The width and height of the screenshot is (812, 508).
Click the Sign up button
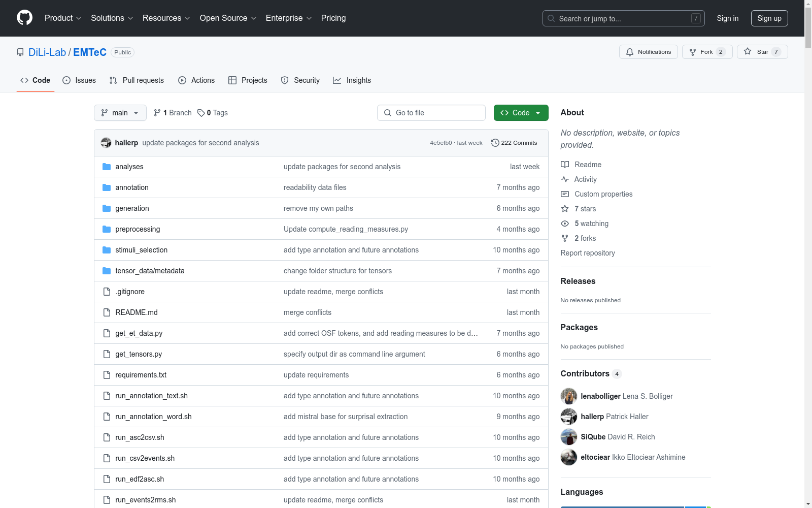coord(769,18)
